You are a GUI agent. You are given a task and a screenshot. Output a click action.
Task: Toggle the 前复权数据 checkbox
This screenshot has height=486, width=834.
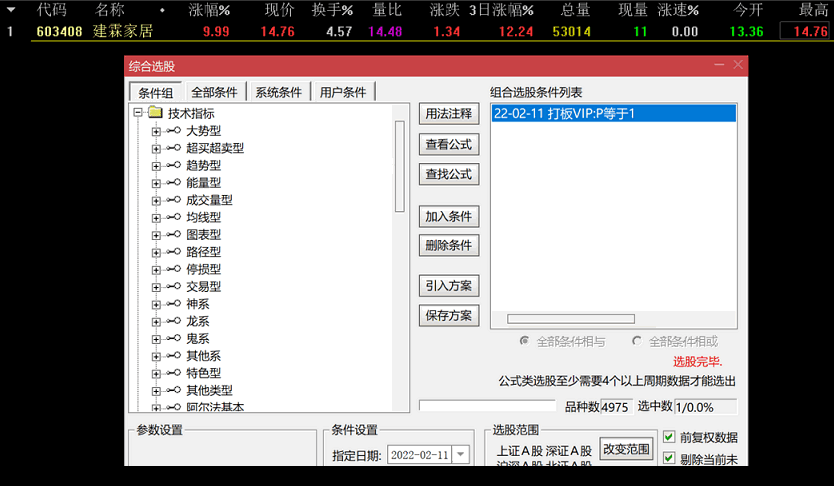pyautogui.click(x=669, y=437)
